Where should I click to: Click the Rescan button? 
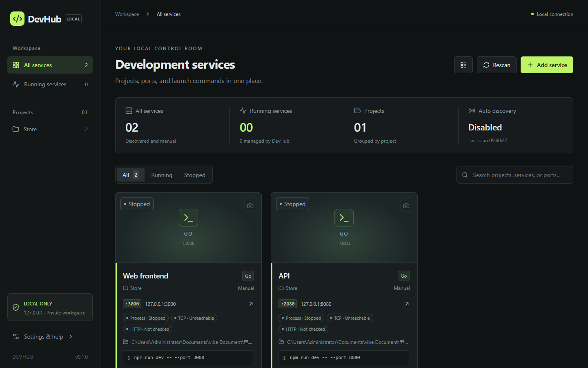(x=497, y=65)
